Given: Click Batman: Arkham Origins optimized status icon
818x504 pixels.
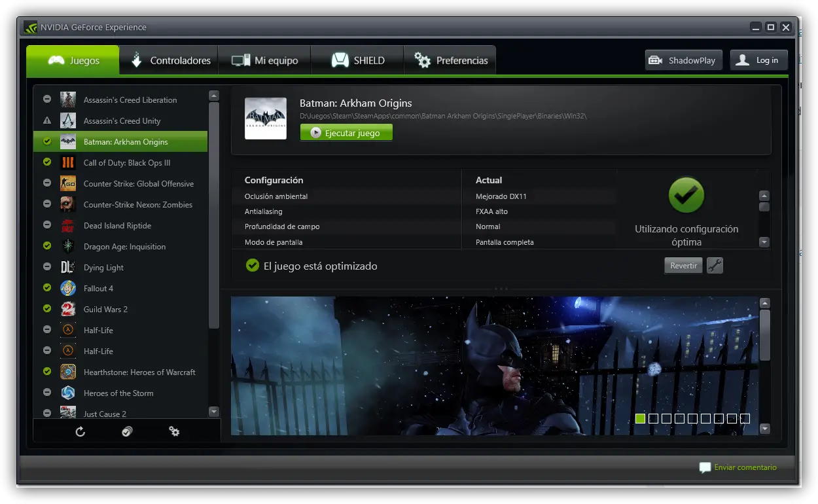Looking at the screenshot, I should point(47,141).
